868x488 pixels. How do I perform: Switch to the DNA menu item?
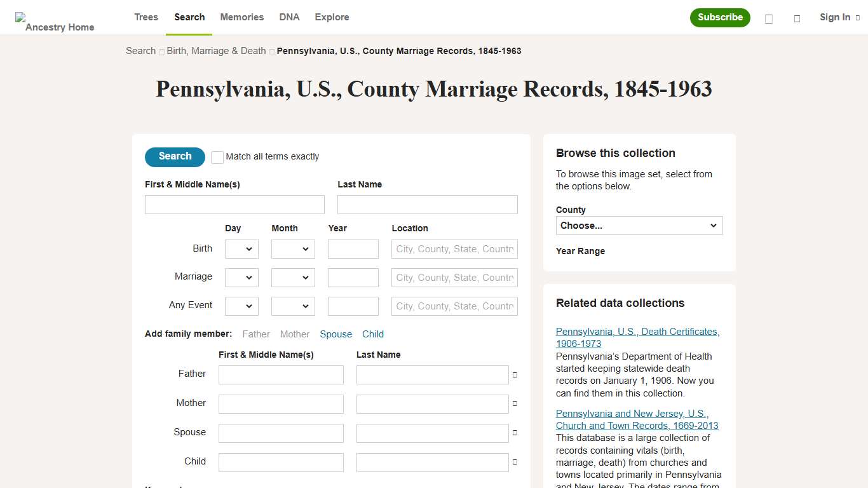(x=289, y=17)
